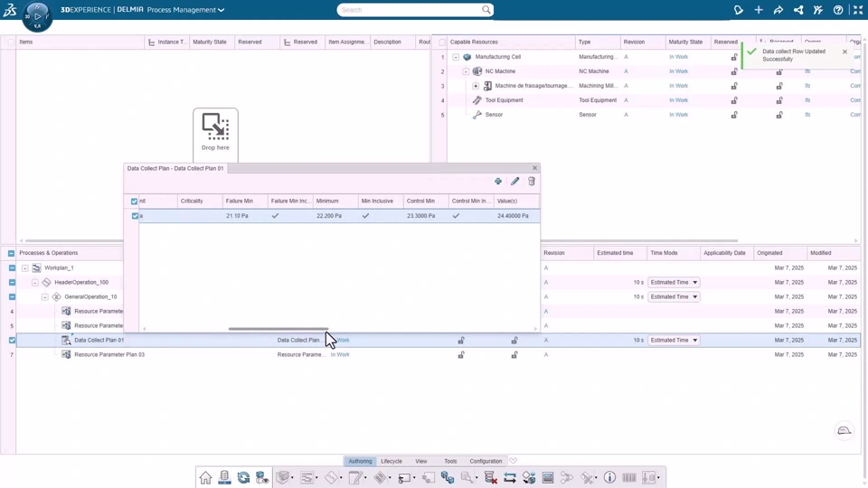Click the Home icon in the bottom toolbar
This screenshot has height=488, width=868.
coord(205,477)
